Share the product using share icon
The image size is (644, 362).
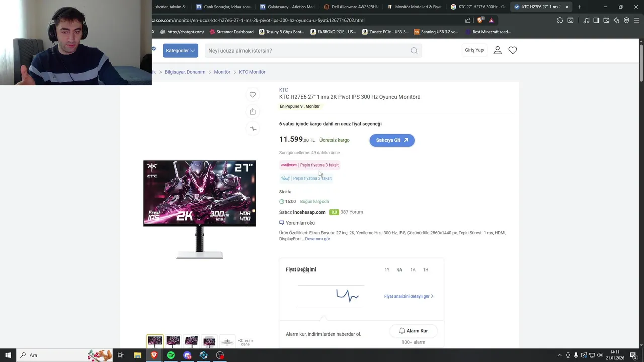[x=253, y=111]
